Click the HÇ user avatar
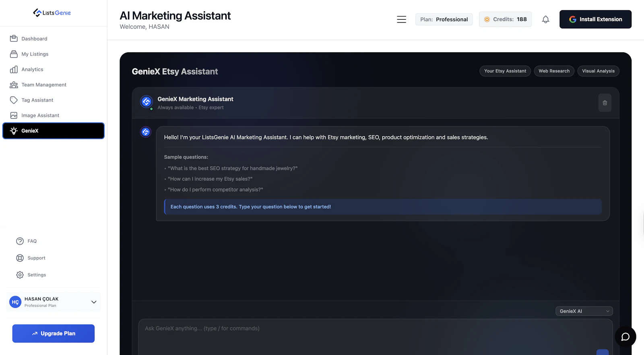The image size is (644, 355). 15,302
